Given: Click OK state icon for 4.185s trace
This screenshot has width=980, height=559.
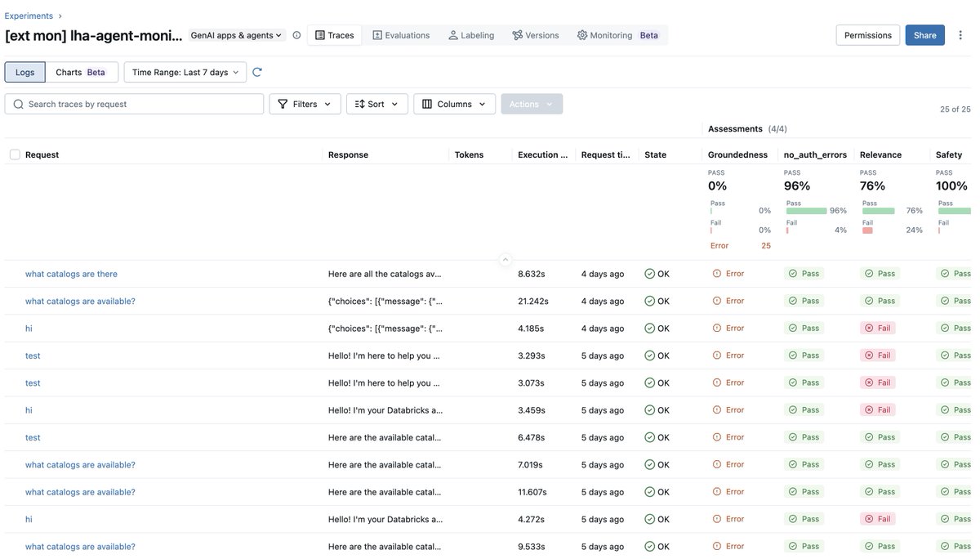Looking at the screenshot, I should pos(650,329).
